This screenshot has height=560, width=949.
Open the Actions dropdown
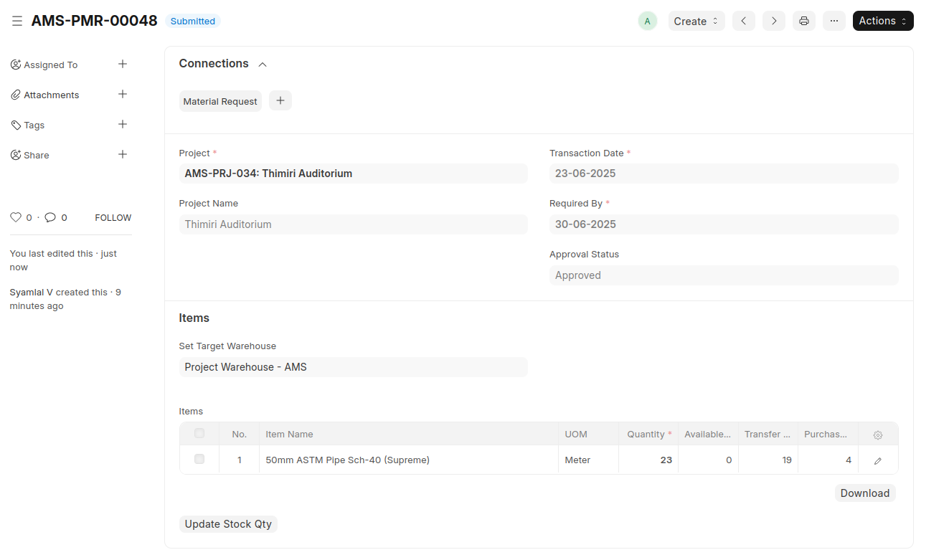tap(882, 21)
